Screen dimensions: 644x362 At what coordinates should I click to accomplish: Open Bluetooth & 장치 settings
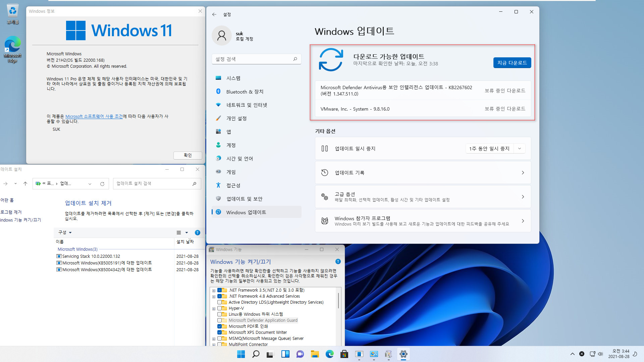tap(257, 92)
